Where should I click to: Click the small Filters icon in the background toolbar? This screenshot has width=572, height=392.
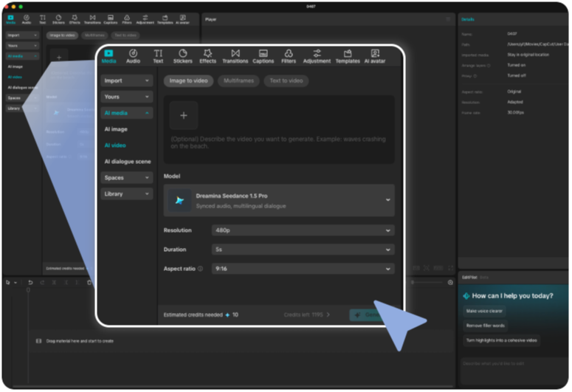pos(127,19)
